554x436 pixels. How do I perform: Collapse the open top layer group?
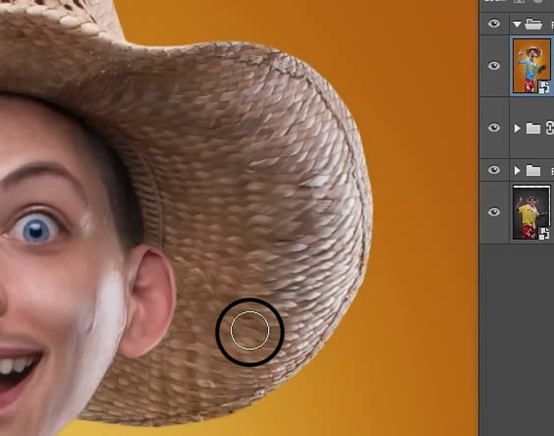coord(517,25)
